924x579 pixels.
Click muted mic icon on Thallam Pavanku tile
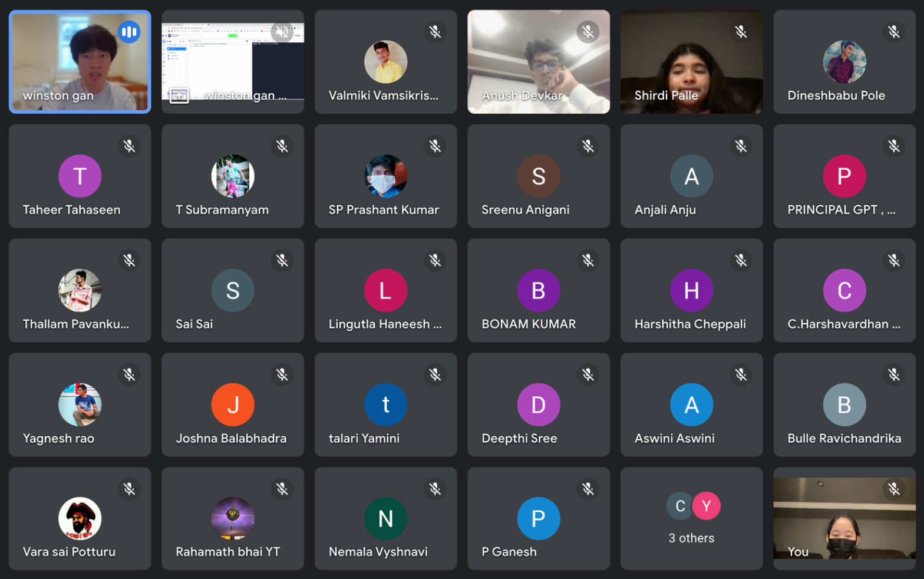pyautogui.click(x=129, y=261)
